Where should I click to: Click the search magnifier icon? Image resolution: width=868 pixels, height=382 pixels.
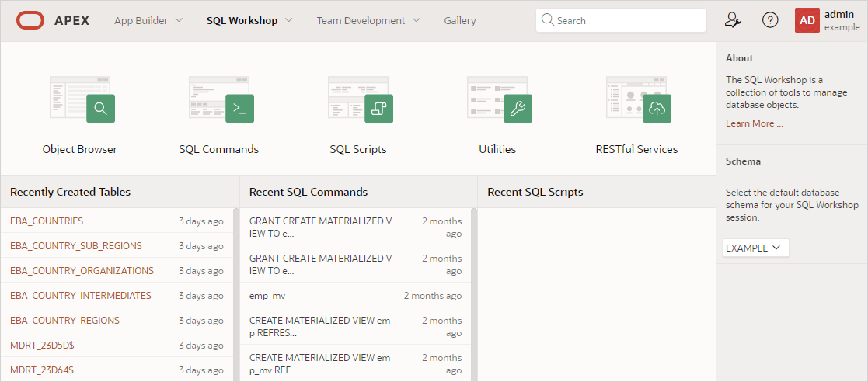tap(548, 20)
